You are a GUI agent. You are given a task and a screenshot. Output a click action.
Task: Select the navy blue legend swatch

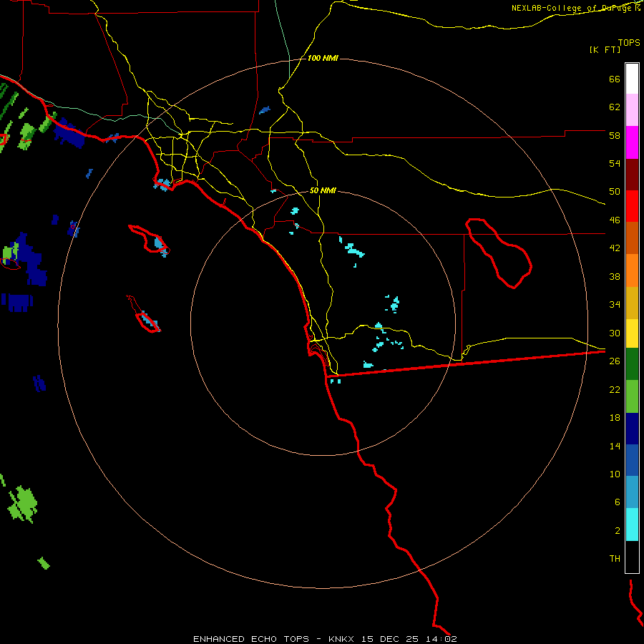(x=632, y=429)
